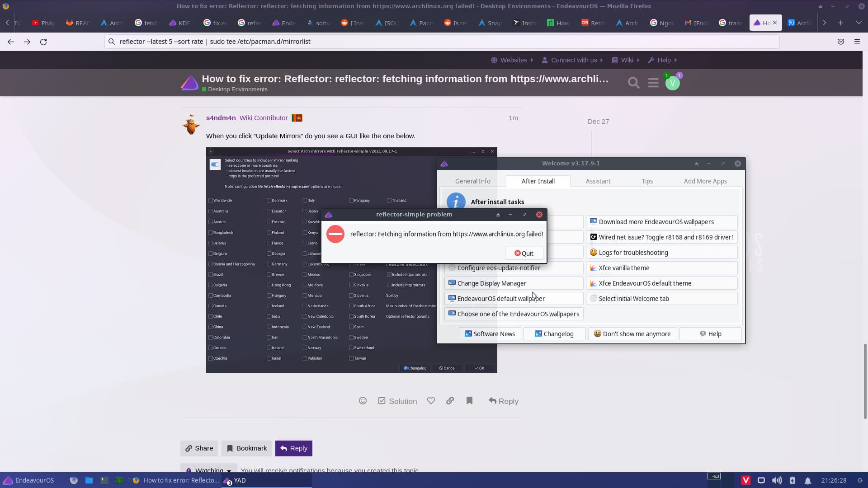Click the Vivaldi browser taskbar icon

coord(745,480)
